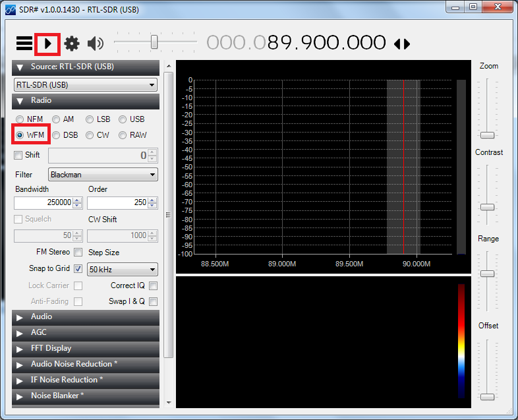Enable the Shift checkbox

tap(18, 155)
